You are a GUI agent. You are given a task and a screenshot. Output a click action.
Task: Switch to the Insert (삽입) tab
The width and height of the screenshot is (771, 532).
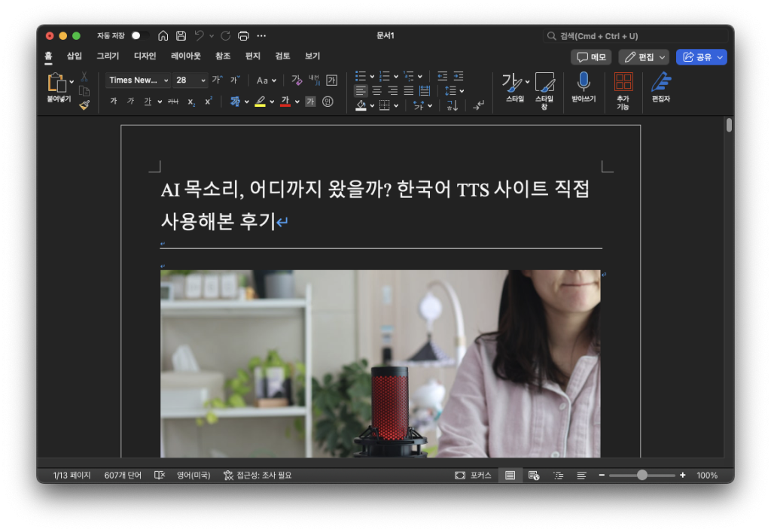tap(74, 56)
